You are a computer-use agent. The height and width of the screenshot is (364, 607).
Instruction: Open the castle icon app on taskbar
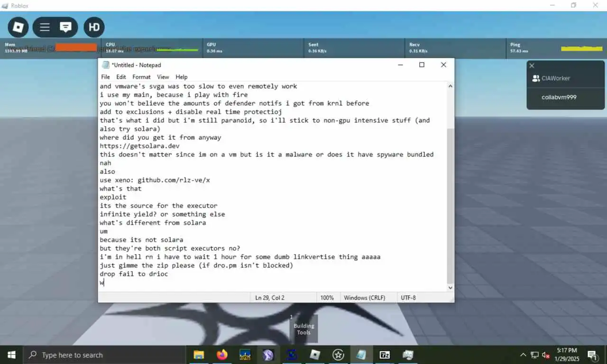click(x=245, y=355)
